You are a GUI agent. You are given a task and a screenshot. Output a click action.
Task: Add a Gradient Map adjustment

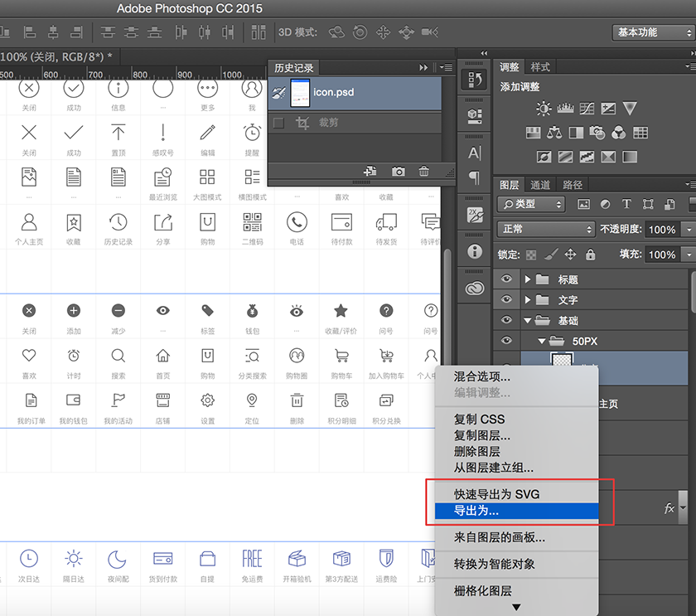pos(630,157)
